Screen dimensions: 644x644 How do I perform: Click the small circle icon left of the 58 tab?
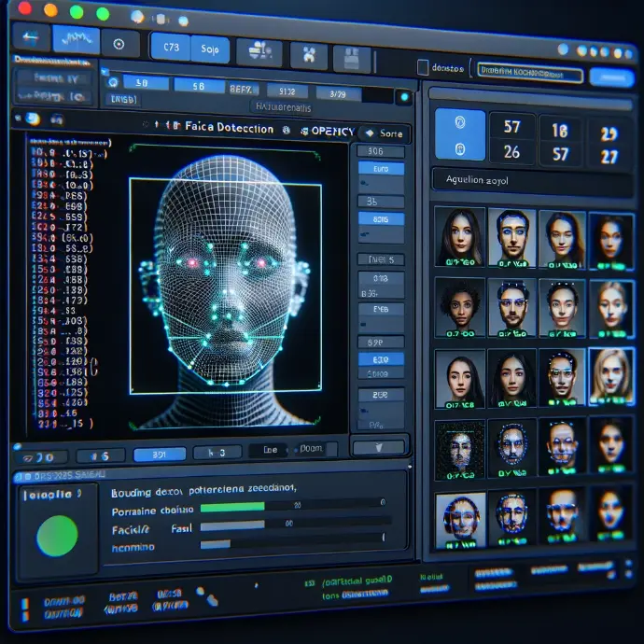[113, 82]
